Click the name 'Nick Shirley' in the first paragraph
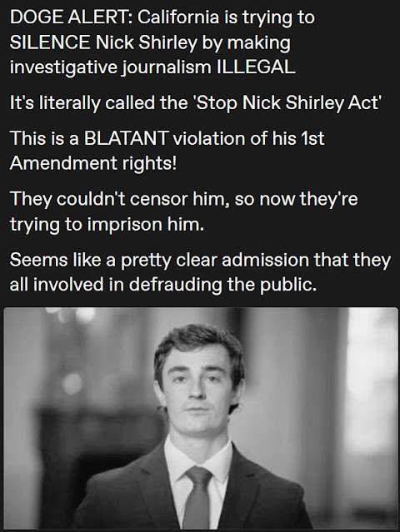 [147, 42]
